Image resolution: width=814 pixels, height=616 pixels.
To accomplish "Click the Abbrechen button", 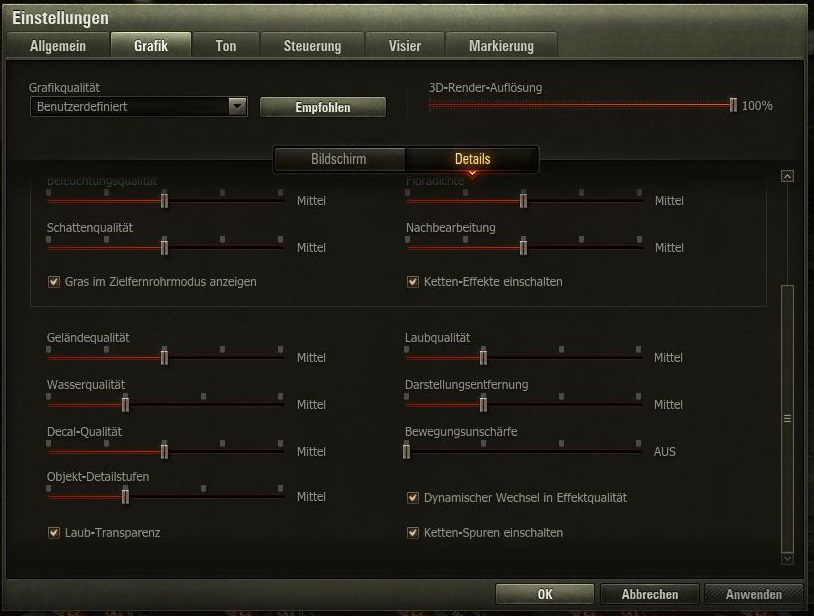I will point(649,594).
